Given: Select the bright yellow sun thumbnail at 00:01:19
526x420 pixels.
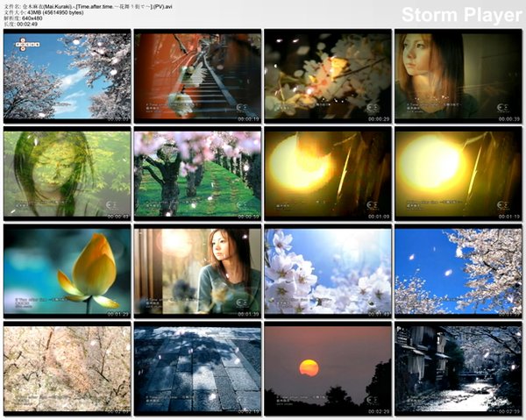Looking at the screenshot, I should tap(458, 174).
